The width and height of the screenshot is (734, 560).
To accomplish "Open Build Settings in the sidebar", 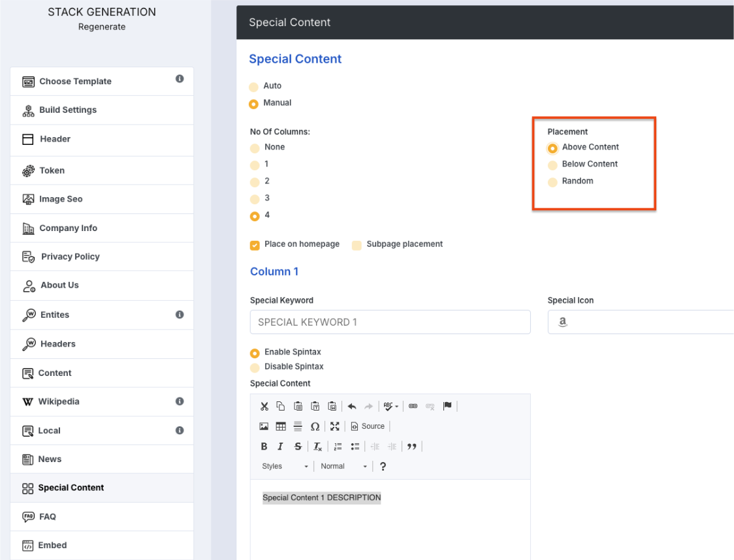I will point(102,110).
